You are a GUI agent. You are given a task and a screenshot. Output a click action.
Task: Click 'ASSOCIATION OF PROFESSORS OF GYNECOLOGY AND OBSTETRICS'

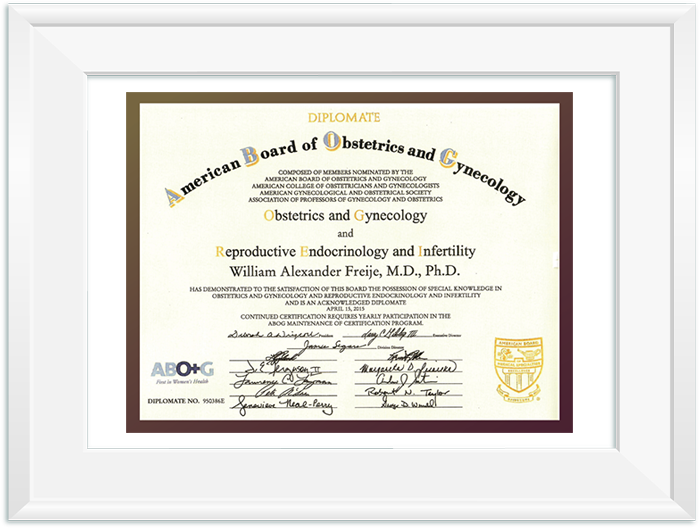(x=345, y=199)
